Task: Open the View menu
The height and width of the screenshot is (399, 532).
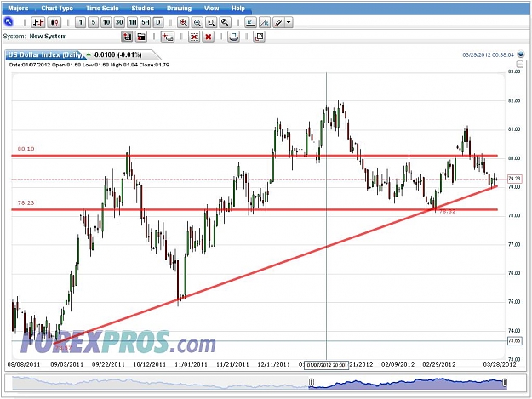Action: click(x=211, y=9)
